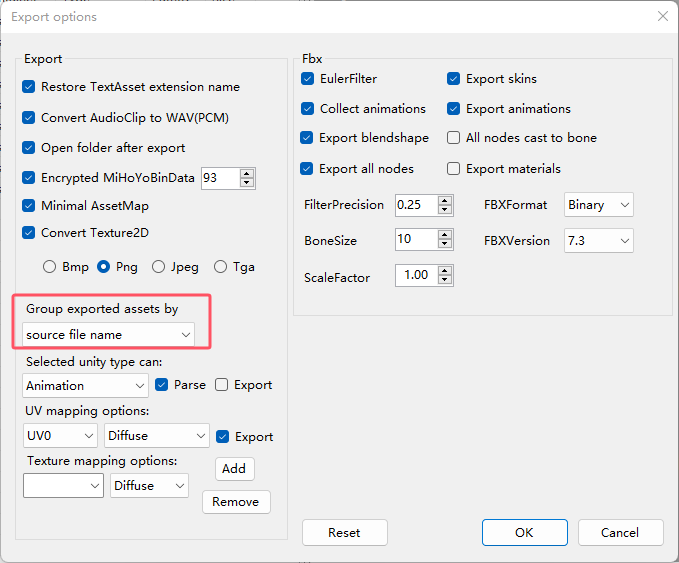Increase FilterPrecision with up arrow
The image size is (679, 563).
pyautogui.click(x=445, y=201)
